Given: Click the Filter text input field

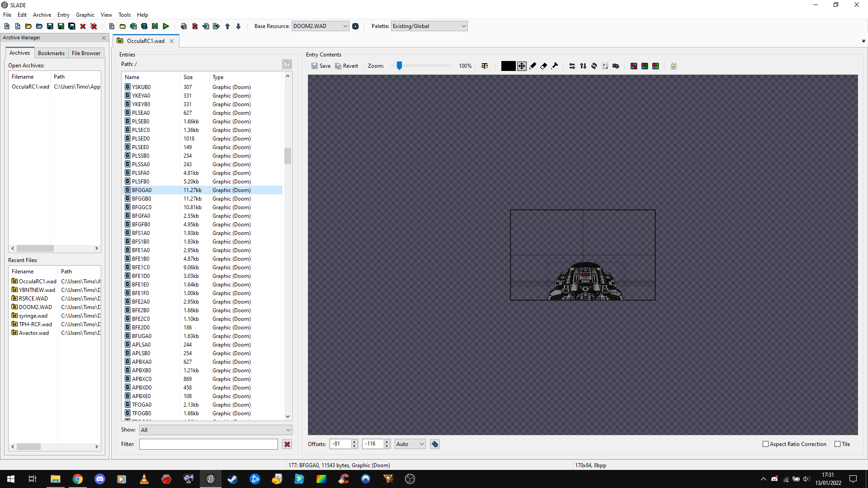Looking at the screenshot, I should pos(208,444).
